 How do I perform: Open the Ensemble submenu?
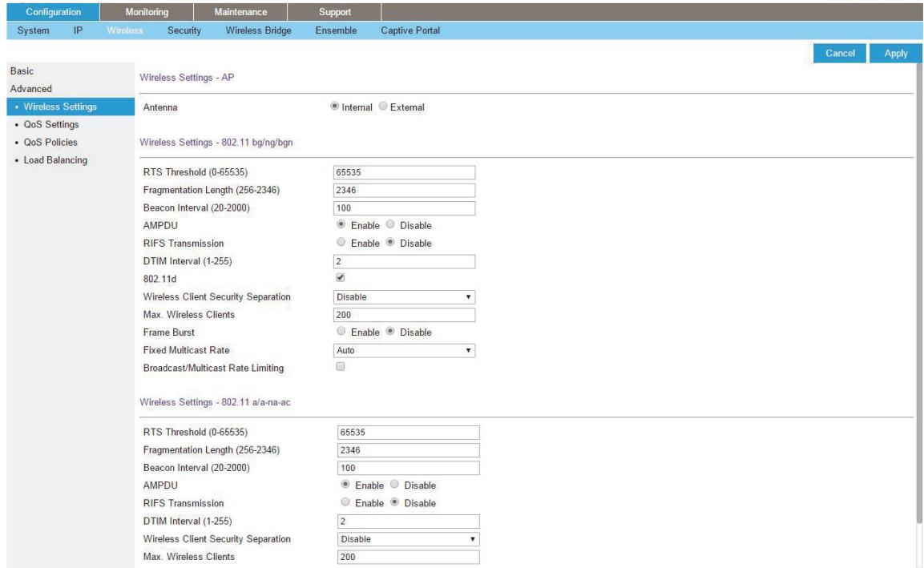pyautogui.click(x=336, y=30)
